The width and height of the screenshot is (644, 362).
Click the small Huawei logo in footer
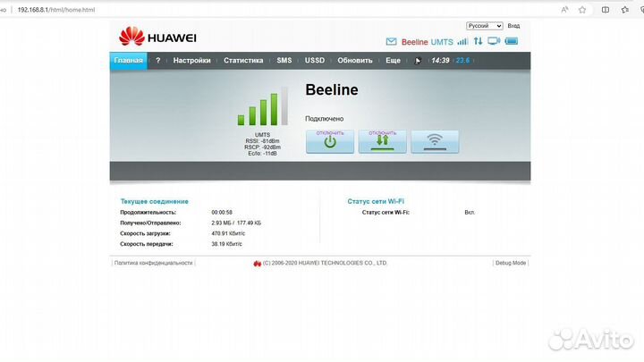tap(257, 264)
